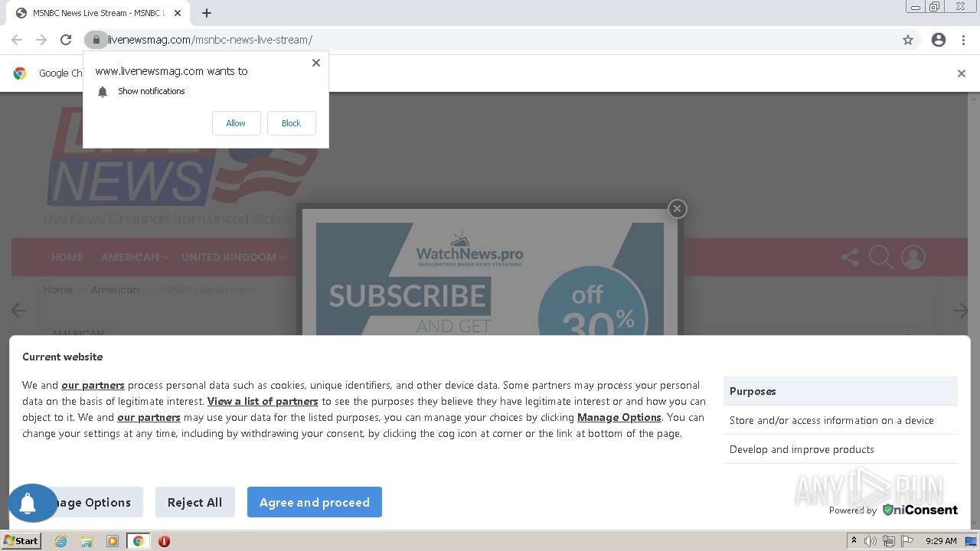Click the UniConsent logo link
This screenshot has width=980, height=551.
tap(920, 510)
